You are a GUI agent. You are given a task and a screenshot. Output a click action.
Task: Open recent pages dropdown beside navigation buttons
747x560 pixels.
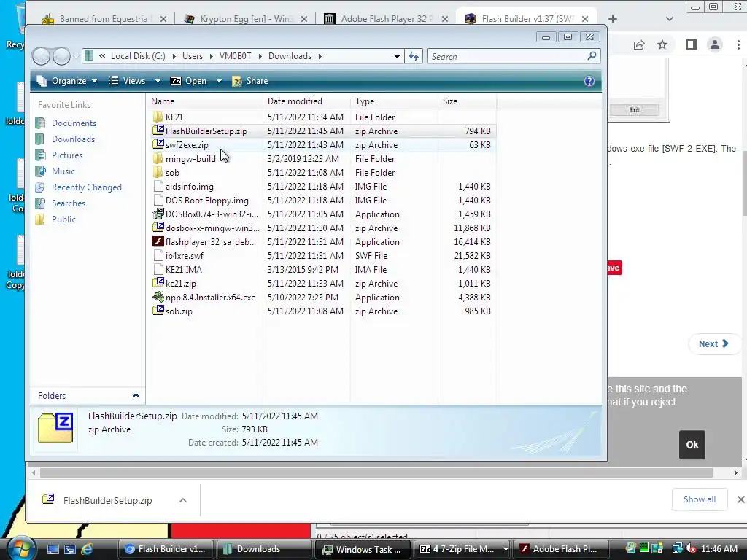point(76,57)
